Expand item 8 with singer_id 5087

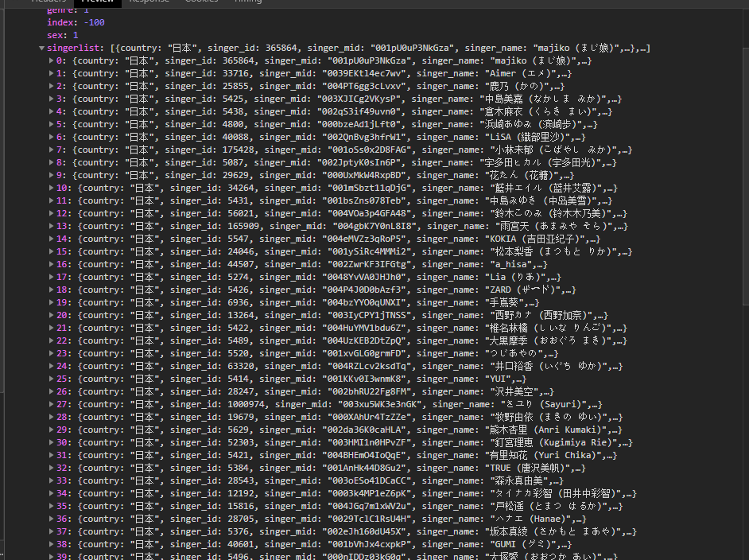[51, 162]
